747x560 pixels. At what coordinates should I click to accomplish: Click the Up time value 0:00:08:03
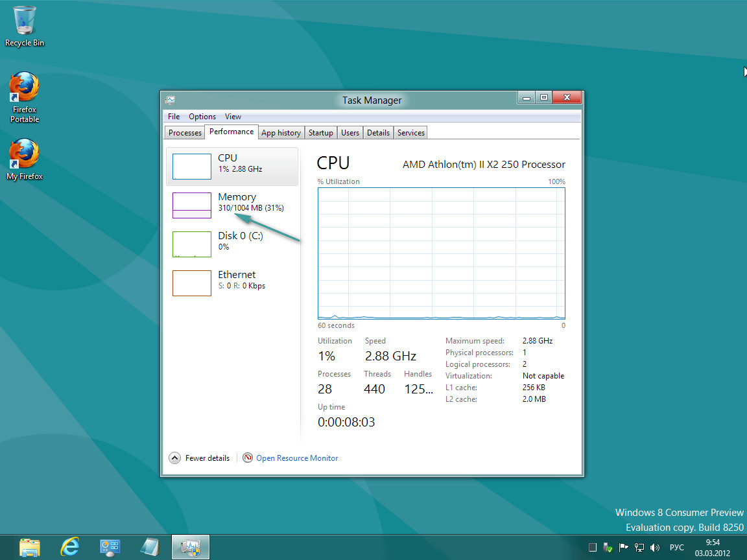tap(346, 422)
